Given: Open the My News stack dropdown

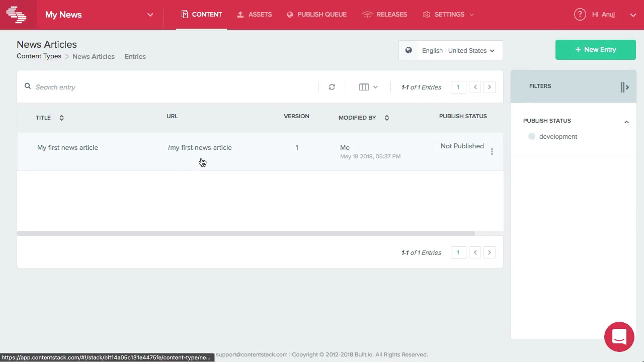Looking at the screenshot, I should click(149, 15).
